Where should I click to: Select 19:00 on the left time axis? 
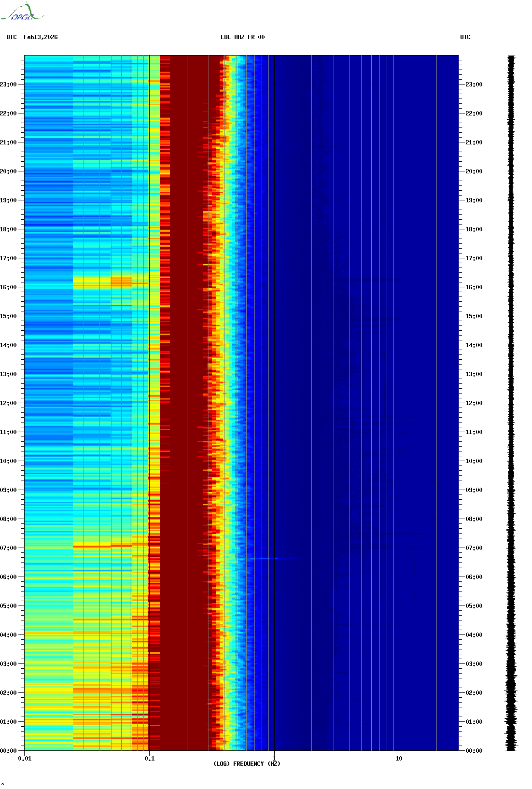tap(8, 200)
